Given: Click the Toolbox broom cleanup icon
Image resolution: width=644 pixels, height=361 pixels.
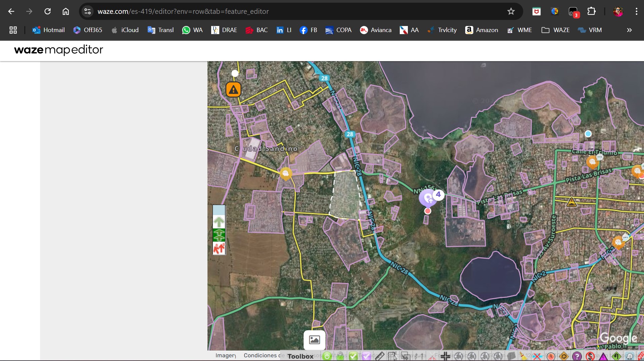Looking at the screenshot, I should (x=523, y=356).
